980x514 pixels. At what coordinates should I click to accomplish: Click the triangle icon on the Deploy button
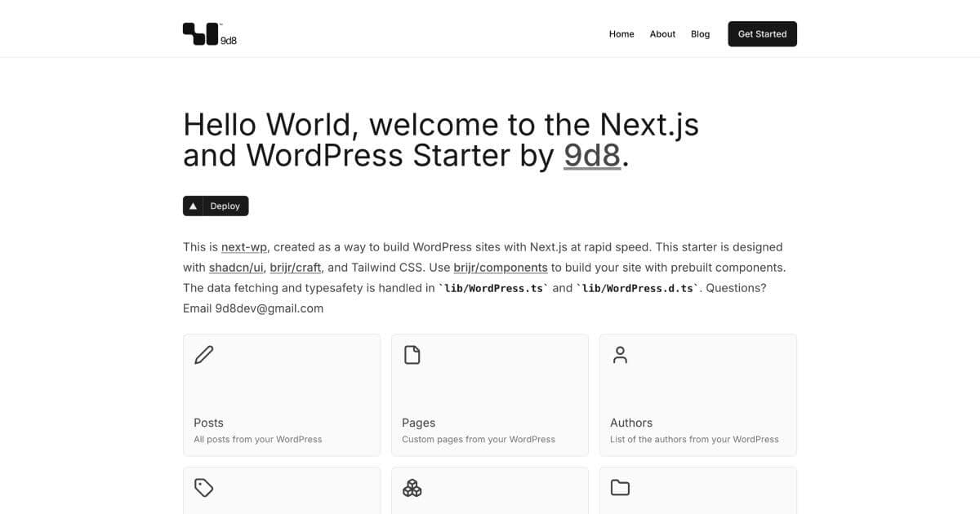pos(194,206)
